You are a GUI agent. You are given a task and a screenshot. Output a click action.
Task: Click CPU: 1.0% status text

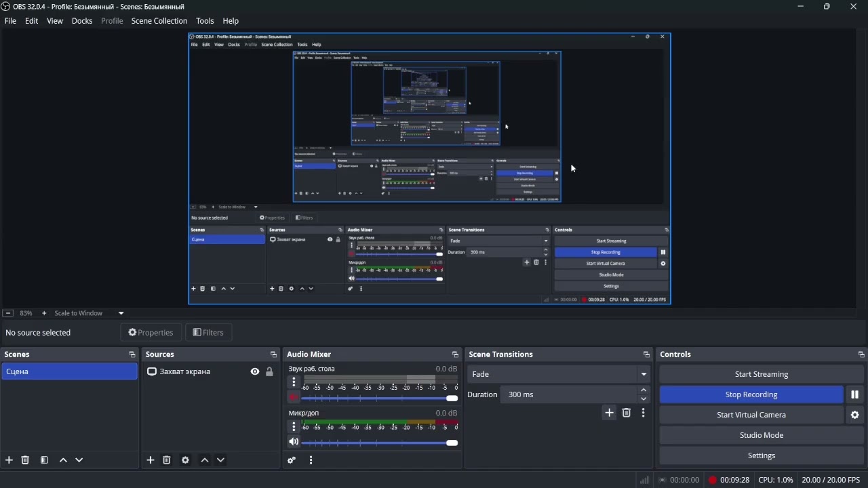tap(776, 481)
